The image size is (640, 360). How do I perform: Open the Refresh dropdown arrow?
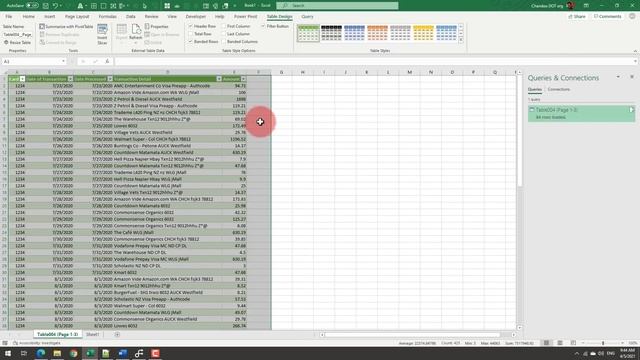(136, 42)
